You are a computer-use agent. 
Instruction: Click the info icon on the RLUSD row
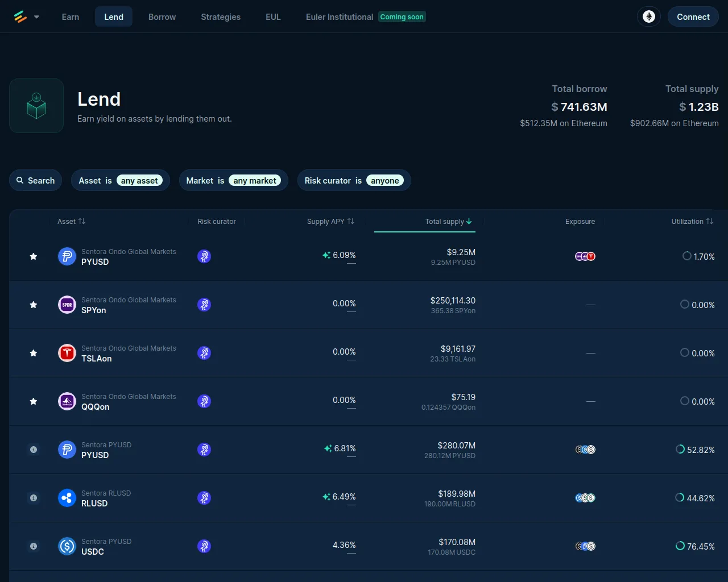pos(34,498)
